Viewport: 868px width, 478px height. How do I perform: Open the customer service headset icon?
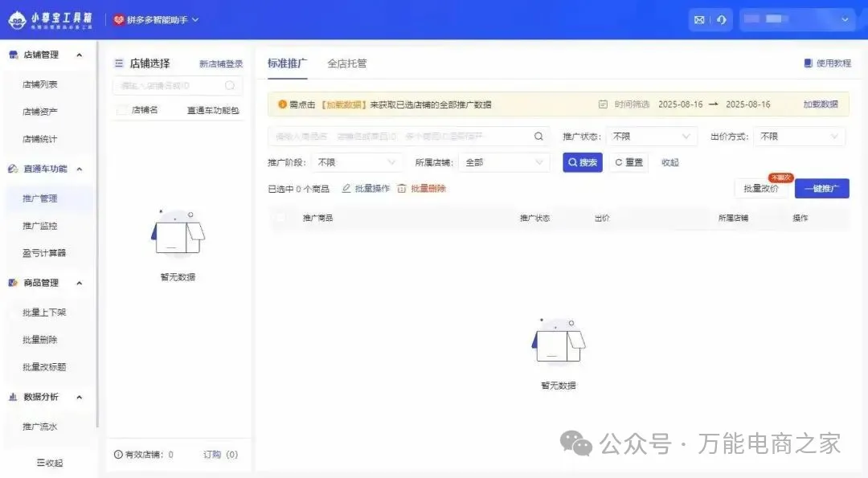[721, 20]
